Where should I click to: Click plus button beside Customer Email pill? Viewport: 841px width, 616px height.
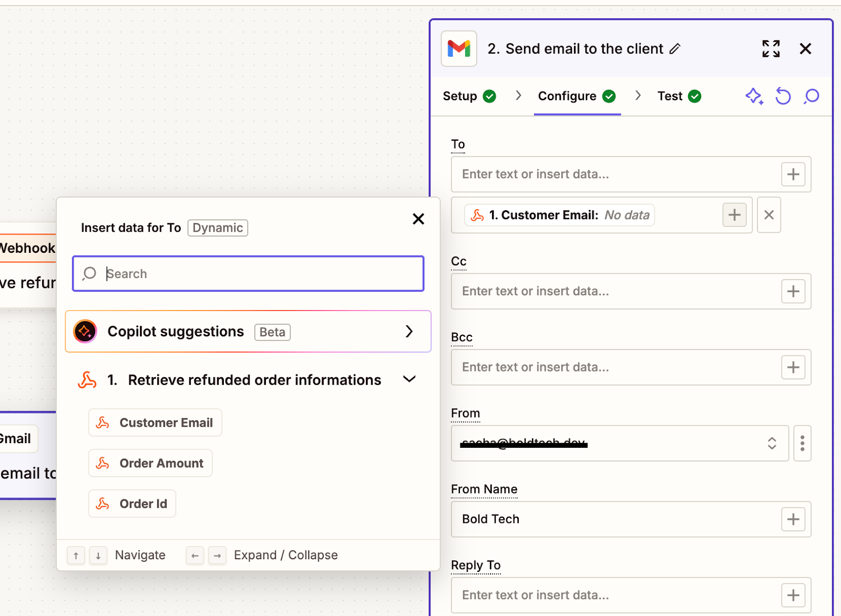(x=734, y=215)
